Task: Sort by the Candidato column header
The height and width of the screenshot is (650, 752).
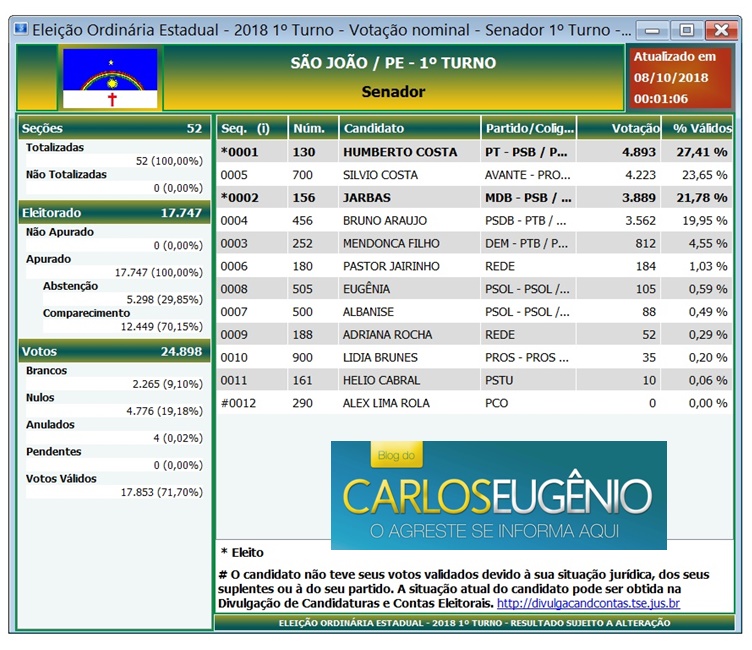Action: click(x=410, y=128)
